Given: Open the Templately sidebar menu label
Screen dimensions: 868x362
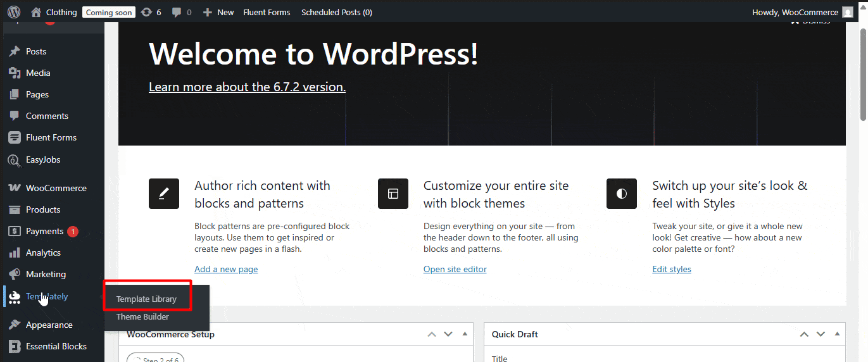Looking at the screenshot, I should [47, 296].
